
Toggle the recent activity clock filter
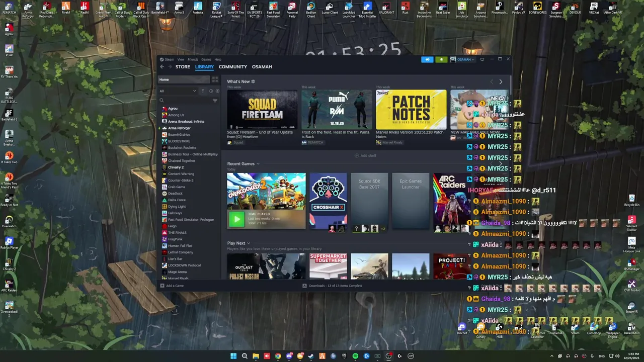tap(211, 91)
